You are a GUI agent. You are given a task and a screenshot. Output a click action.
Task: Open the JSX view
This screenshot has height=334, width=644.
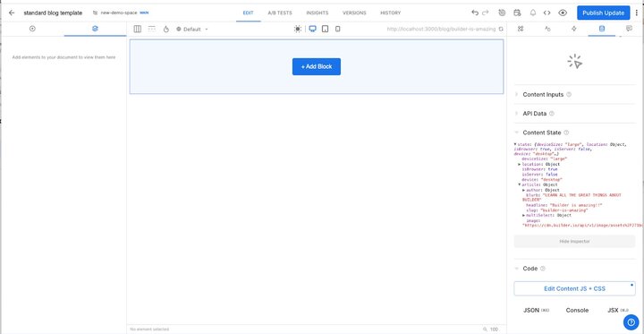pyautogui.click(x=618, y=310)
